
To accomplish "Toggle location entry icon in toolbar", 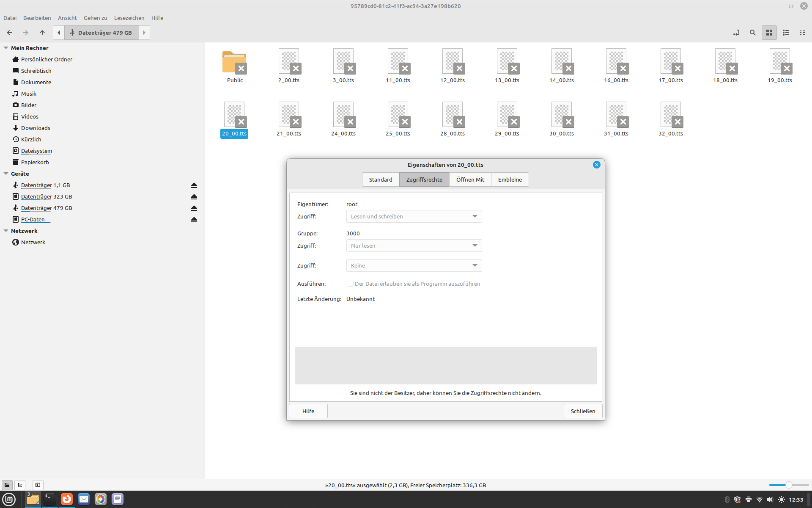I will 736,33.
